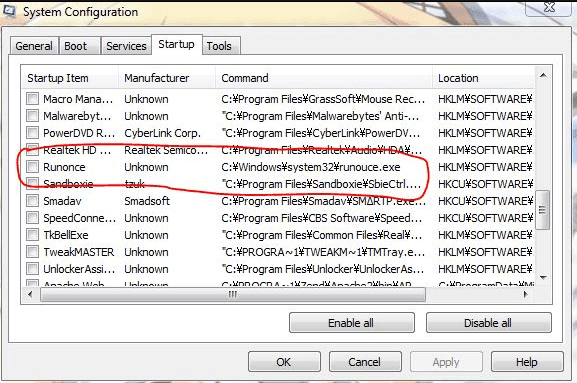Toggle the Malwarebyt... startup checkbox
This screenshot has height=383, width=577.
tap(32, 116)
